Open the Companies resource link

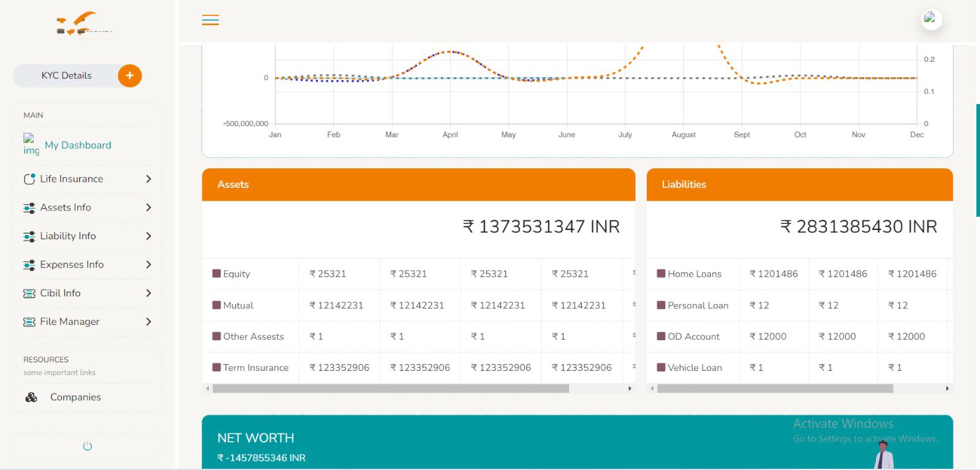[x=75, y=397]
